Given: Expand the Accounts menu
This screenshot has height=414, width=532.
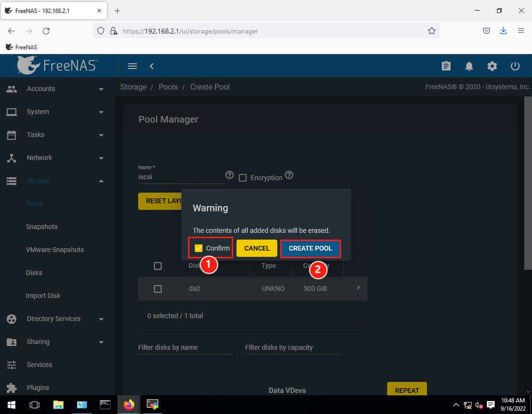Looking at the screenshot, I should tap(101, 89).
